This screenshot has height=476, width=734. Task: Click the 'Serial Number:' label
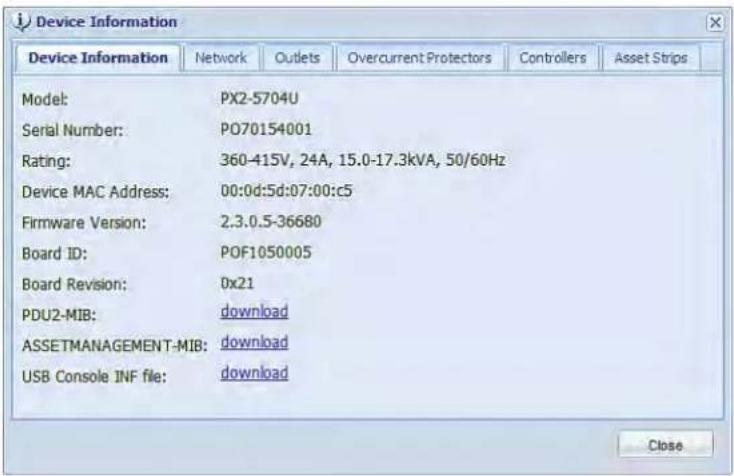[73, 130]
